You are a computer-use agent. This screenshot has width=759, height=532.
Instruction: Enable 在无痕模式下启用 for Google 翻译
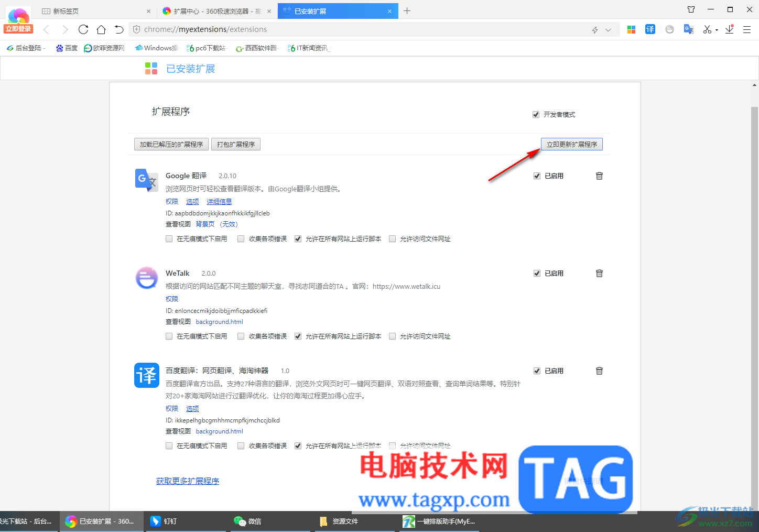pyautogui.click(x=169, y=239)
